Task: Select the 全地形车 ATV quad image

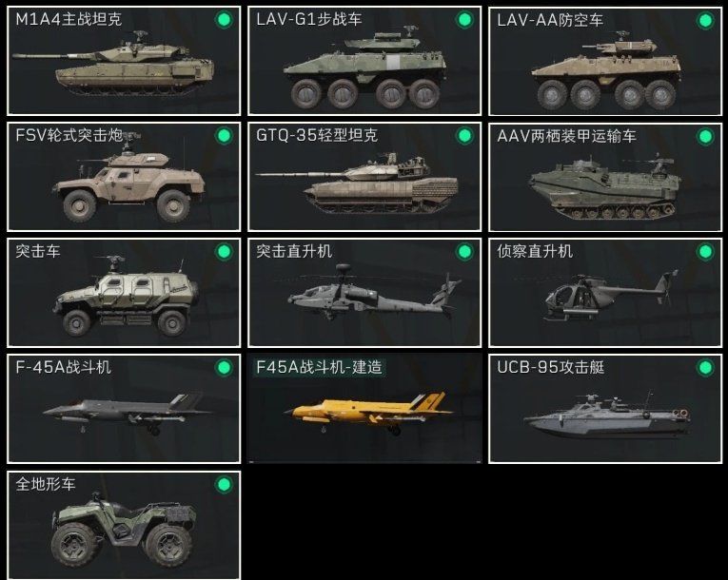Action: pos(124,531)
